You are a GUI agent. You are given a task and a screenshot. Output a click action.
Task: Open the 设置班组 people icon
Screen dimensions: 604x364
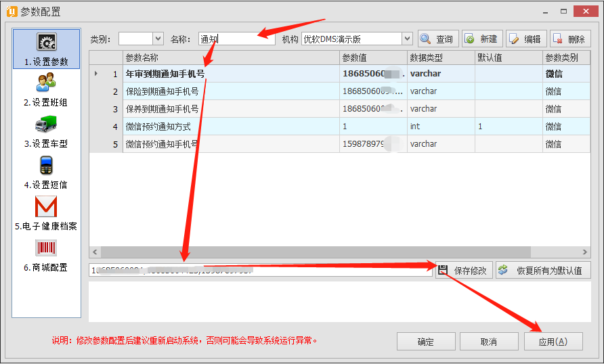click(x=46, y=83)
